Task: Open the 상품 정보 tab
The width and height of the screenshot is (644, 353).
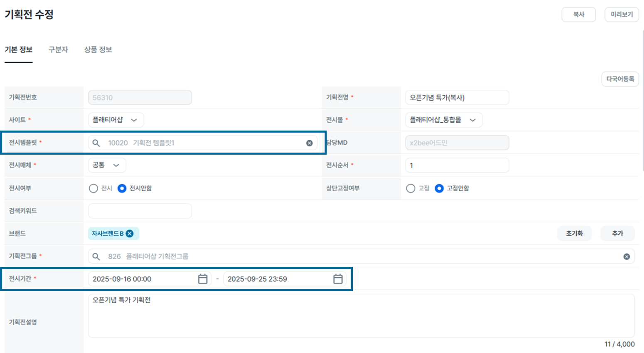Action: [98, 49]
